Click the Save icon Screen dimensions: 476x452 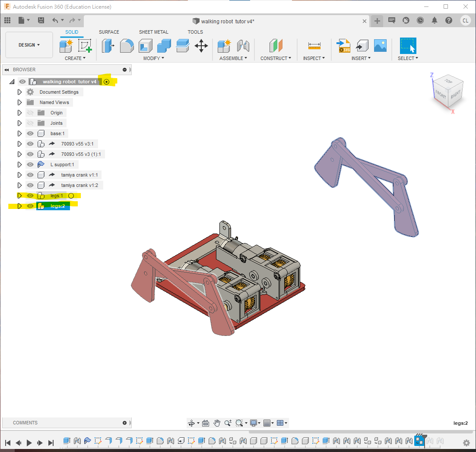tap(41, 20)
